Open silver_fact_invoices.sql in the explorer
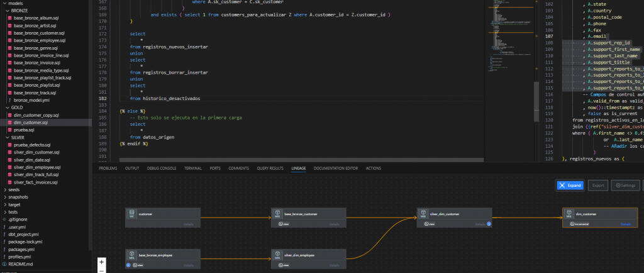This screenshot has width=644, height=273. tap(36, 182)
